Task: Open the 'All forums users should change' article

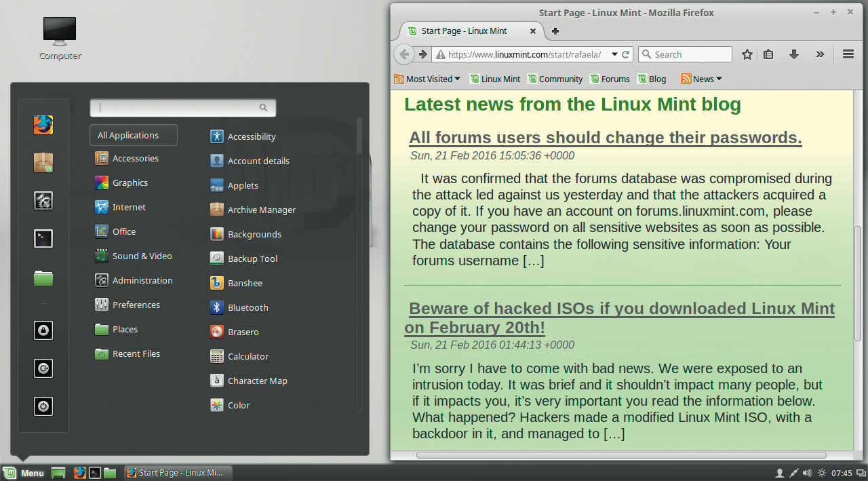Action: (x=605, y=138)
